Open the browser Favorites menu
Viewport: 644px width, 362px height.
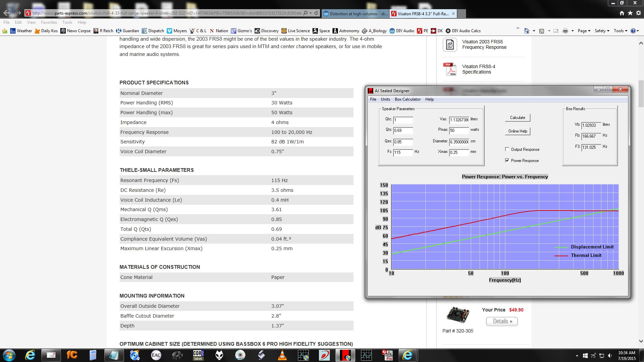49,22
